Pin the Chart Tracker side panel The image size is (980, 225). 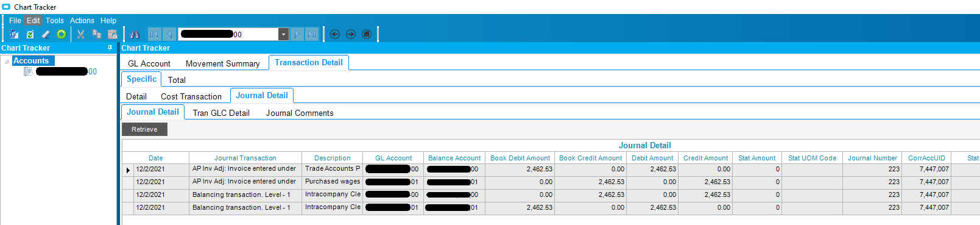[110, 48]
